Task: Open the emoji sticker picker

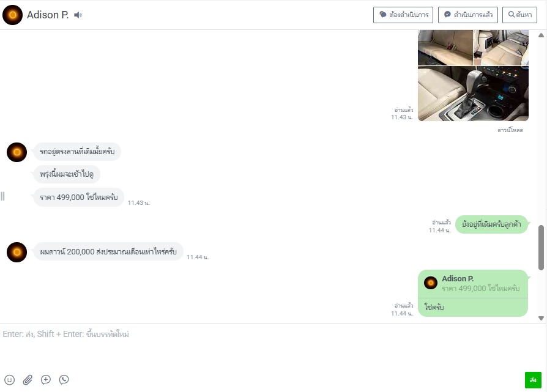Action: tap(9, 380)
